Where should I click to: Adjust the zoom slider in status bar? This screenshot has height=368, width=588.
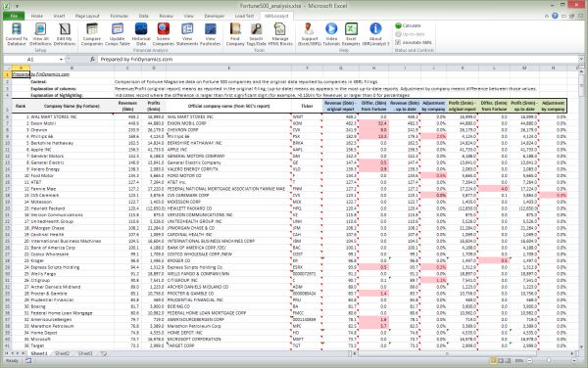pos(549,360)
